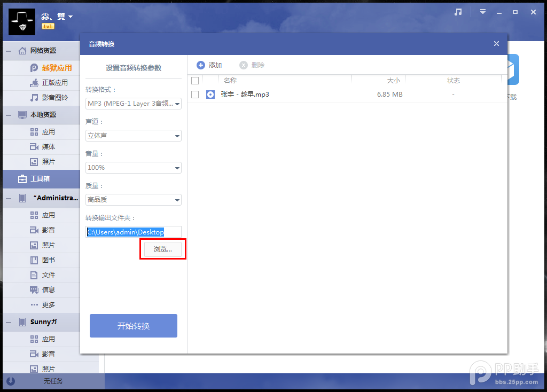The image size is (547, 392).
Task: Open the 声道 立体声 dropdown
Action: coord(133,136)
